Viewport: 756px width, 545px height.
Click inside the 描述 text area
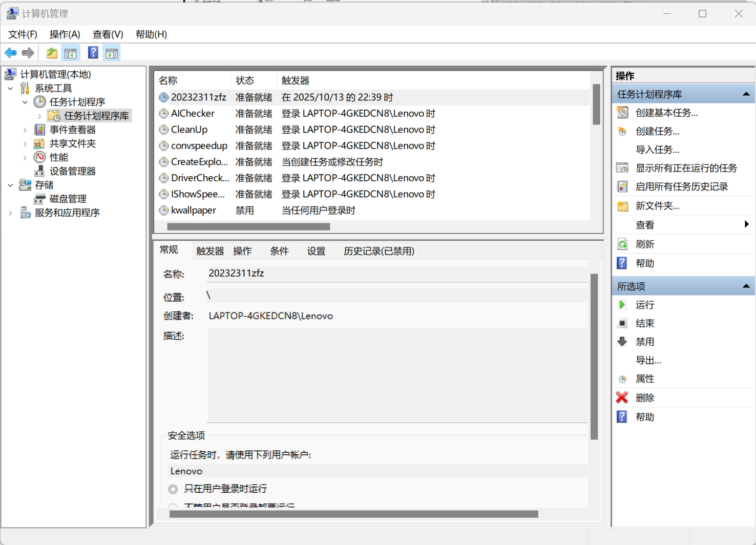[397, 374]
